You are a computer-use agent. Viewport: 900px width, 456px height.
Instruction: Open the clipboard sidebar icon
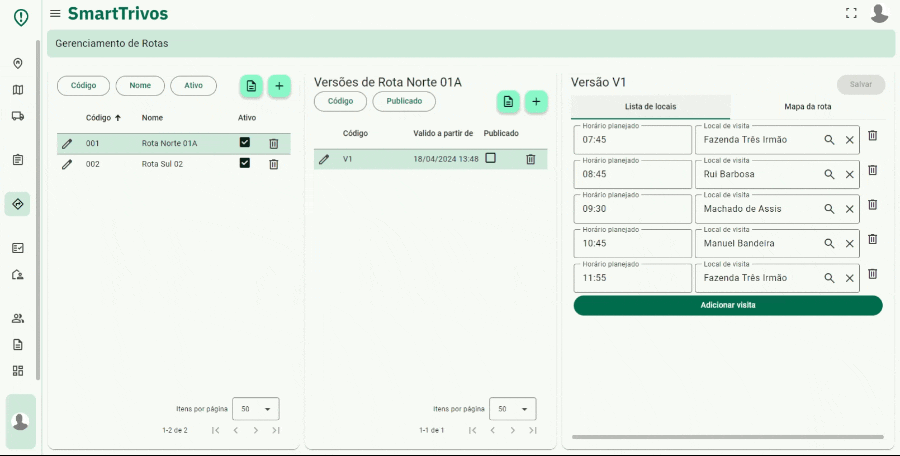click(18, 160)
